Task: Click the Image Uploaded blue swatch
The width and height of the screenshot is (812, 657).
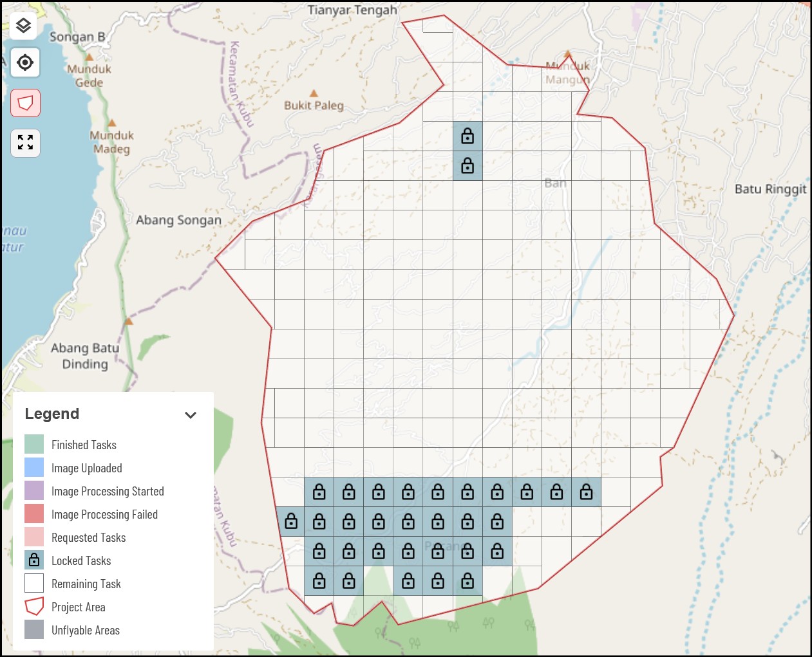Action: [x=34, y=468]
